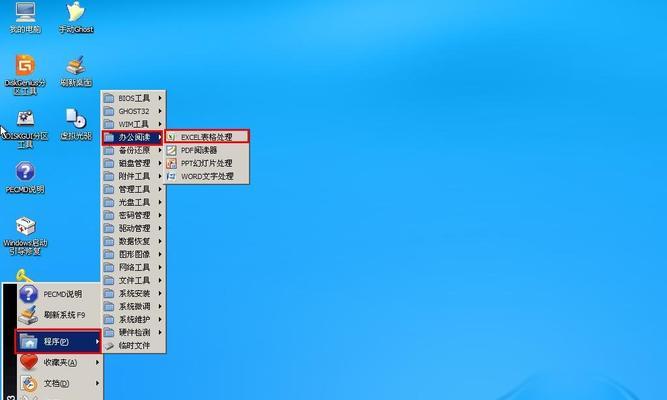
Task: Click the 刷新桌面 desktop icon
Action: tap(76, 71)
